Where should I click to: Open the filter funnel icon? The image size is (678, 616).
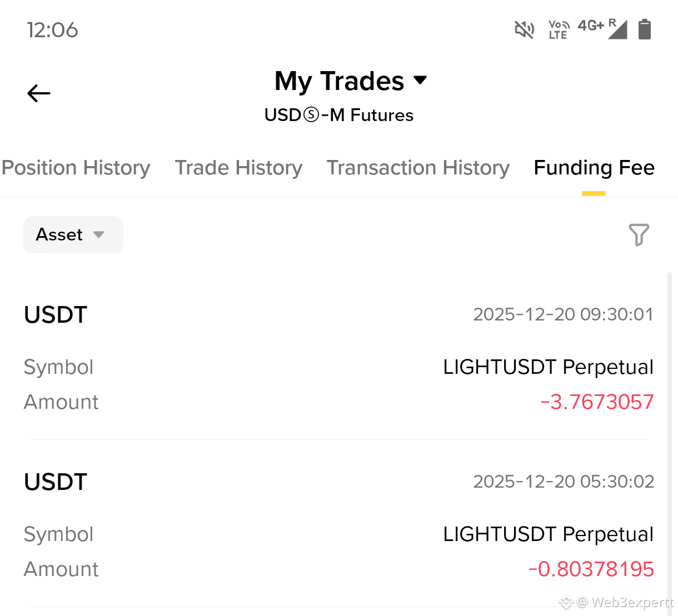[639, 234]
